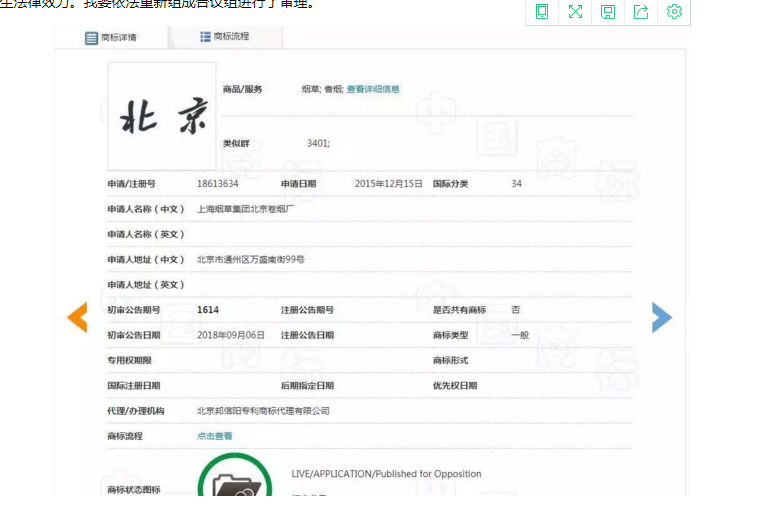Select address 北京市通州区万盛南街99号
The height and width of the screenshot is (505, 769).
tap(251, 259)
